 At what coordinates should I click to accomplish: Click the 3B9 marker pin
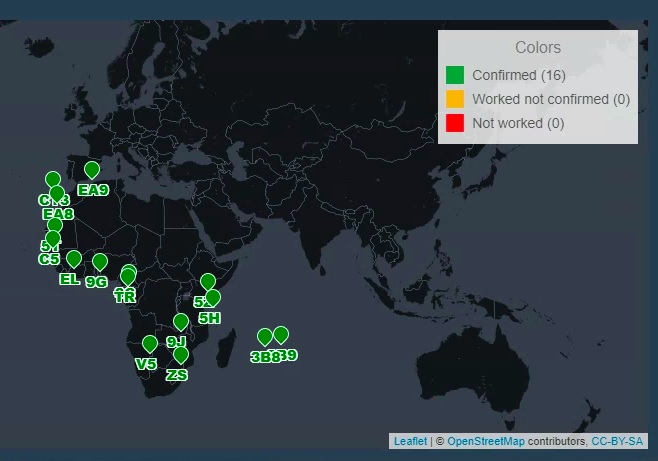pyautogui.click(x=281, y=334)
